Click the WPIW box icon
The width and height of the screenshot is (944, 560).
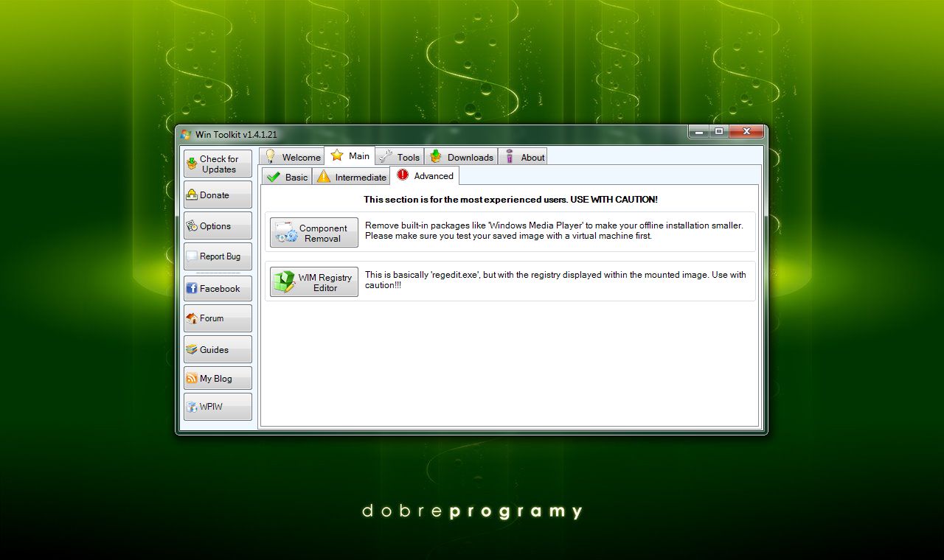192,407
